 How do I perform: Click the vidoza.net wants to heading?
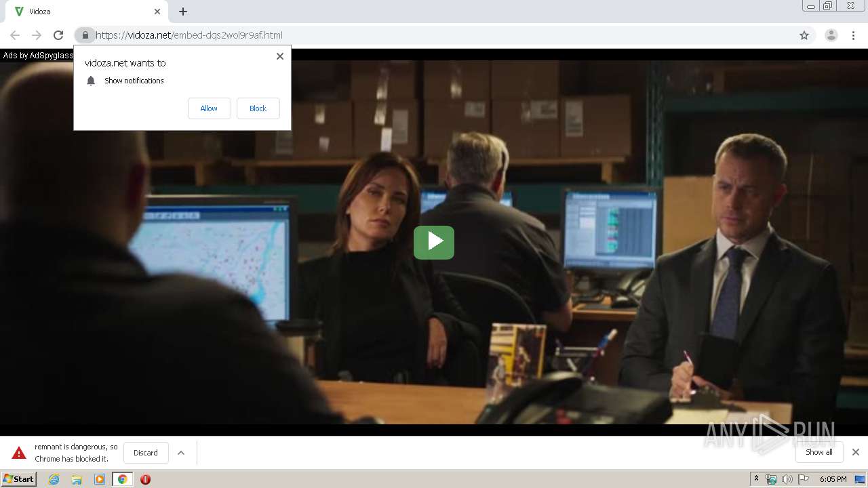click(125, 63)
